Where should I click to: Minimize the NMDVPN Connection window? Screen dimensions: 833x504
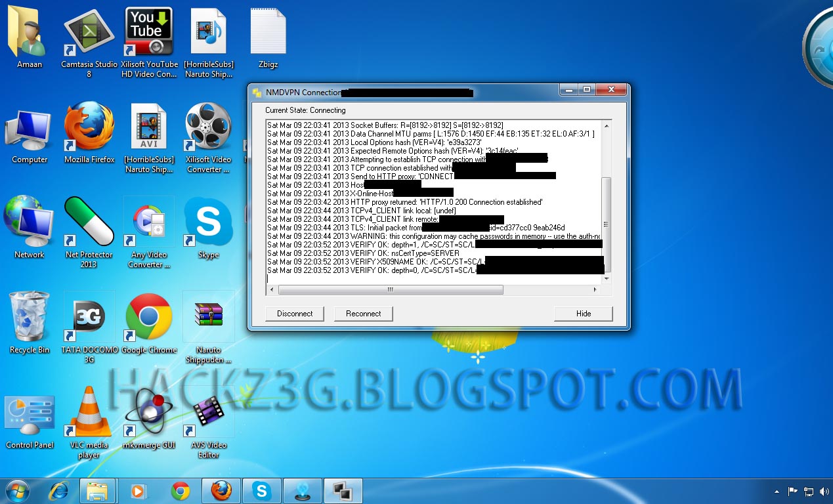click(x=570, y=90)
